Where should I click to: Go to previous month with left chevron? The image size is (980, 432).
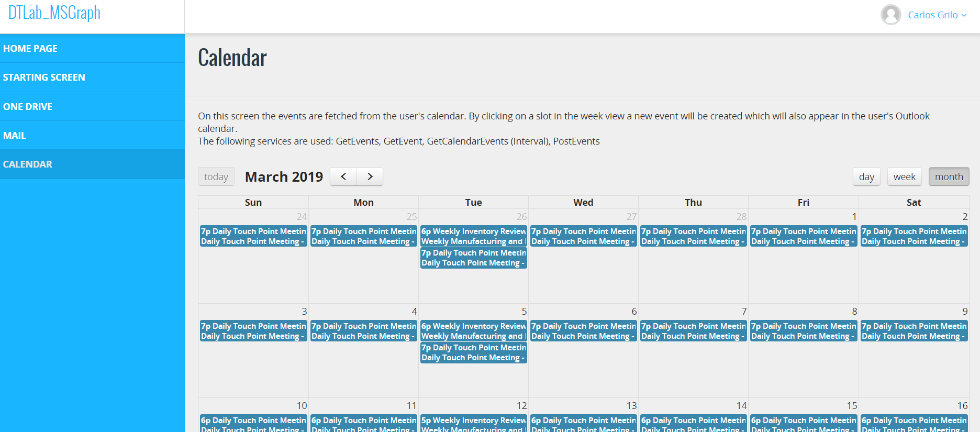click(x=343, y=176)
